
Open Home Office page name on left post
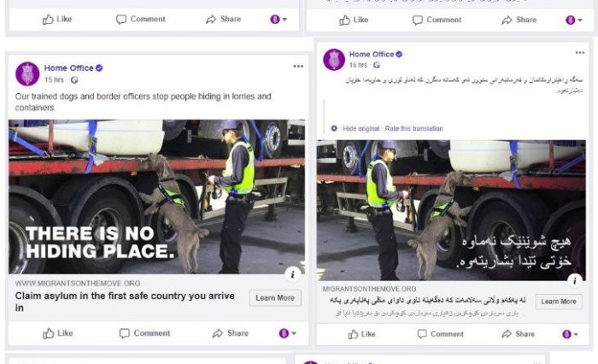pos(68,68)
